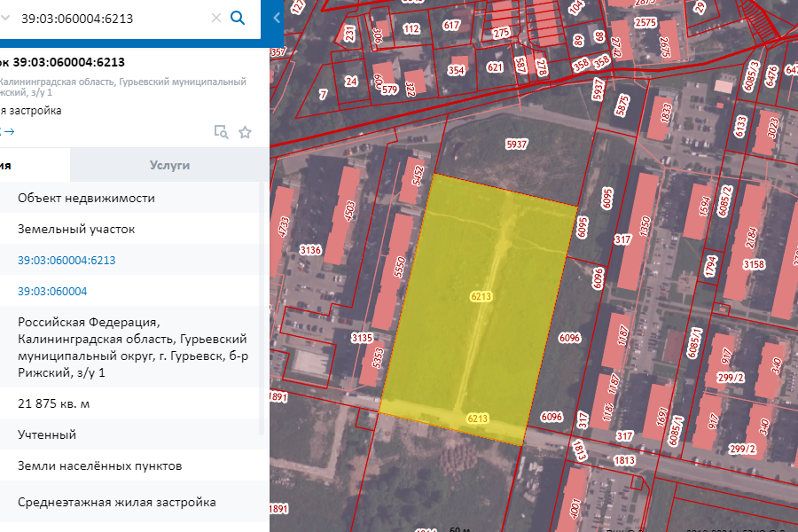
Task: Add the parcel to favorites with the star
Action: tap(246, 132)
